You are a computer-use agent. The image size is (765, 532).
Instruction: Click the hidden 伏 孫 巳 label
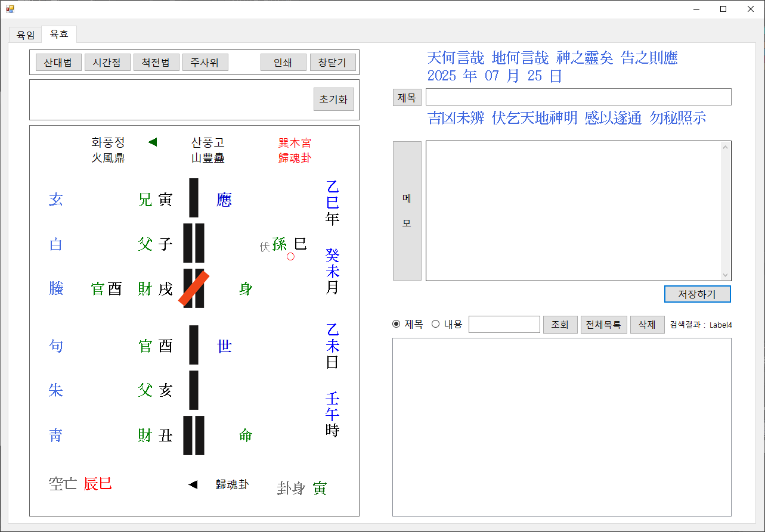284,244
